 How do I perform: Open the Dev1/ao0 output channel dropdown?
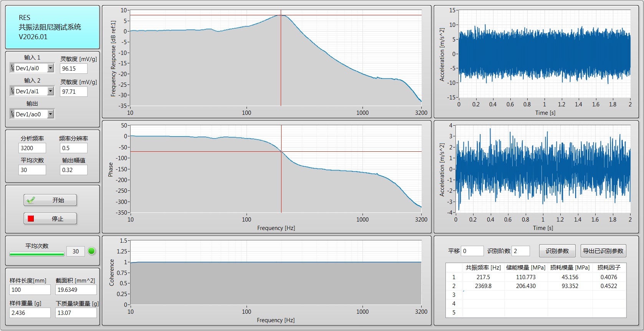pyautogui.click(x=50, y=114)
